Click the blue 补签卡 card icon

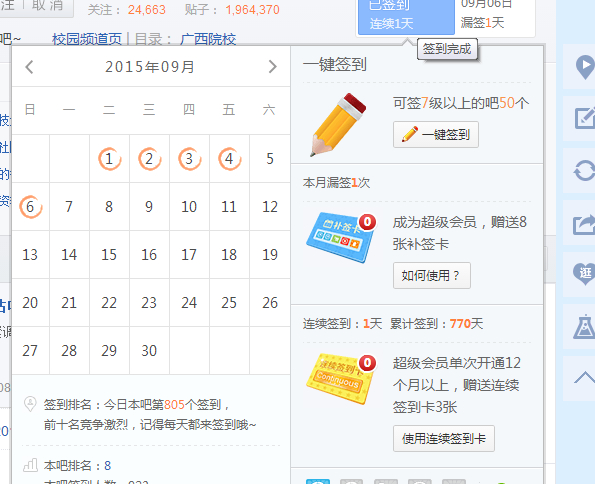pos(341,237)
